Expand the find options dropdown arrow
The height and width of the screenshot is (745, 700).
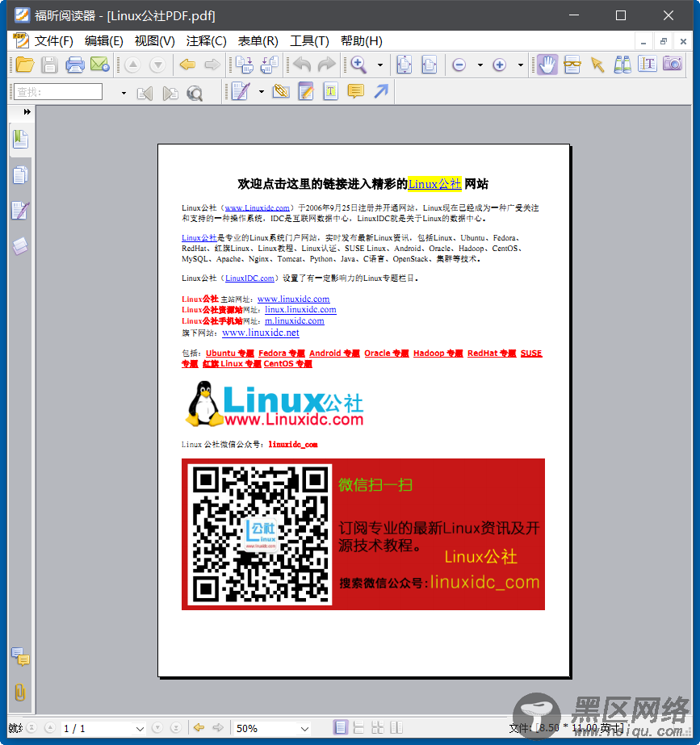pyautogui.click(x=124, y=93)
